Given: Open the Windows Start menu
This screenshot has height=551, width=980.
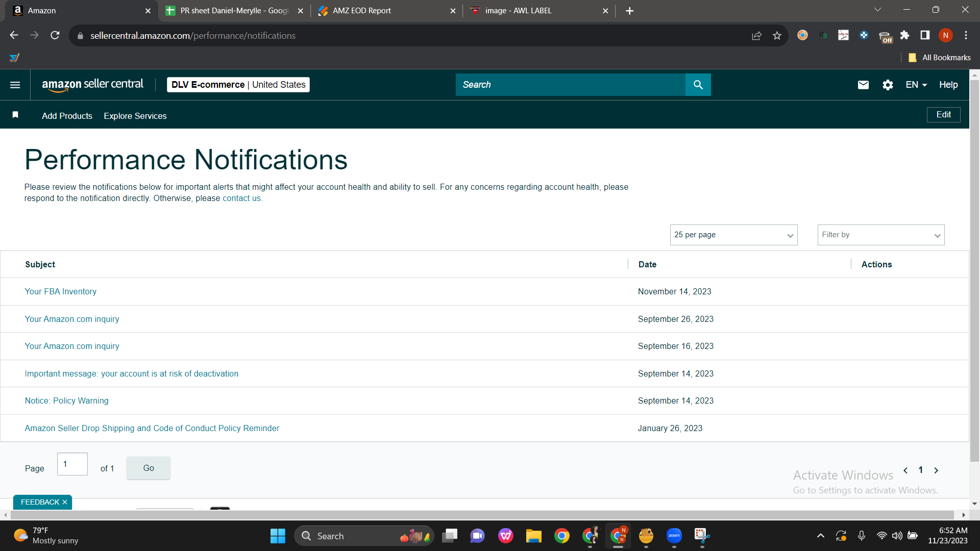Looking at the screenshot, I should (x=278, y=536).
